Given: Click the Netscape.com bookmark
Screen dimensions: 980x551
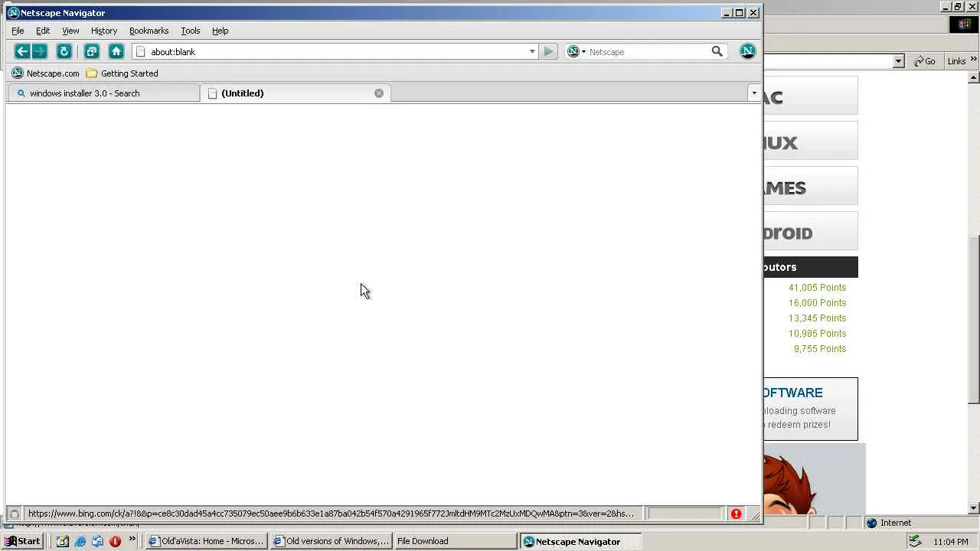Looking at the screenshot, I should point(46,73).
